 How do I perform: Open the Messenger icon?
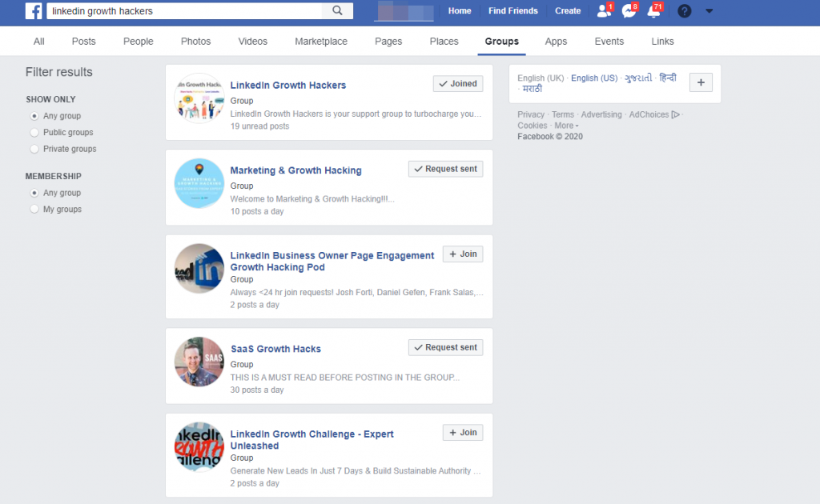coord(629,10)
